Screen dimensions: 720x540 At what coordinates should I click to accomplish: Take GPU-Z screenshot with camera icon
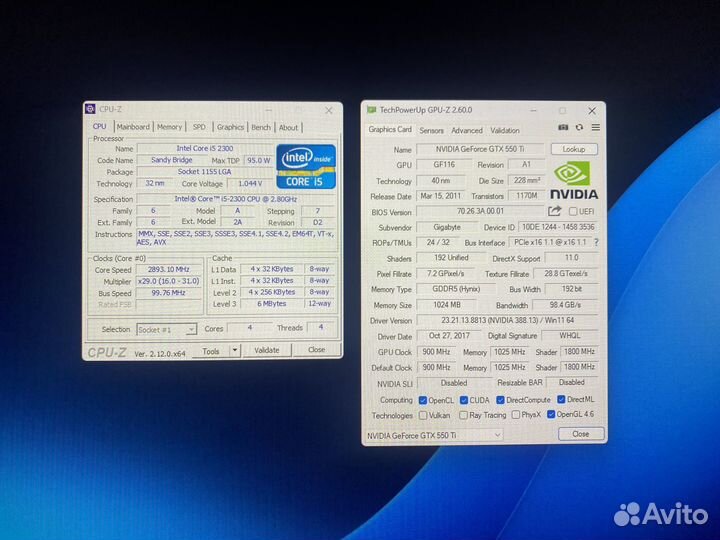563,127
